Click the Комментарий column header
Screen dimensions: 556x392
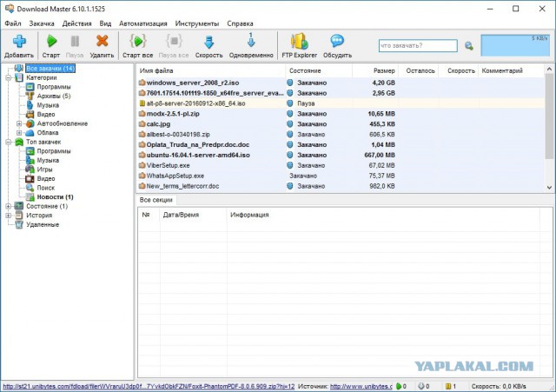512,71
